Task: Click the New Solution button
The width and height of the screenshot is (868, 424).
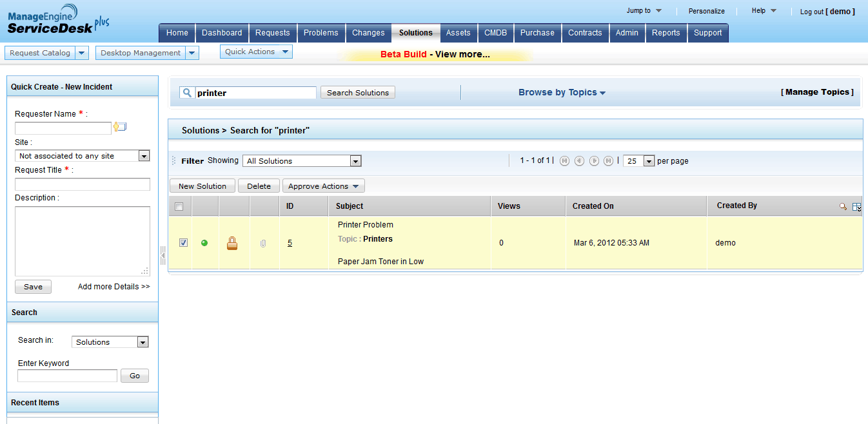Action: pos(202,186)
